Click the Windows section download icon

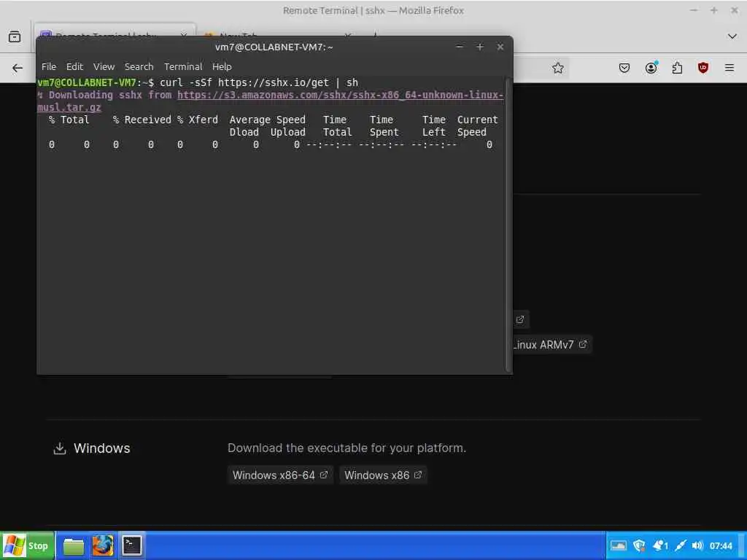[60, 448]
